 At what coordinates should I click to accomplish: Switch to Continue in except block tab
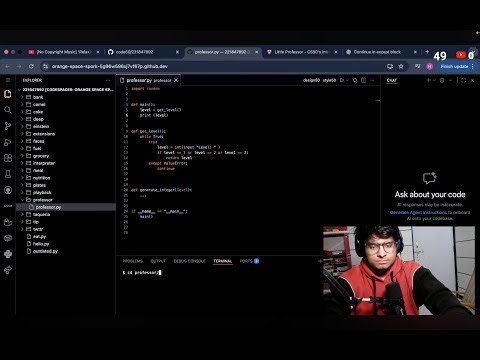(x=381, y=52)
